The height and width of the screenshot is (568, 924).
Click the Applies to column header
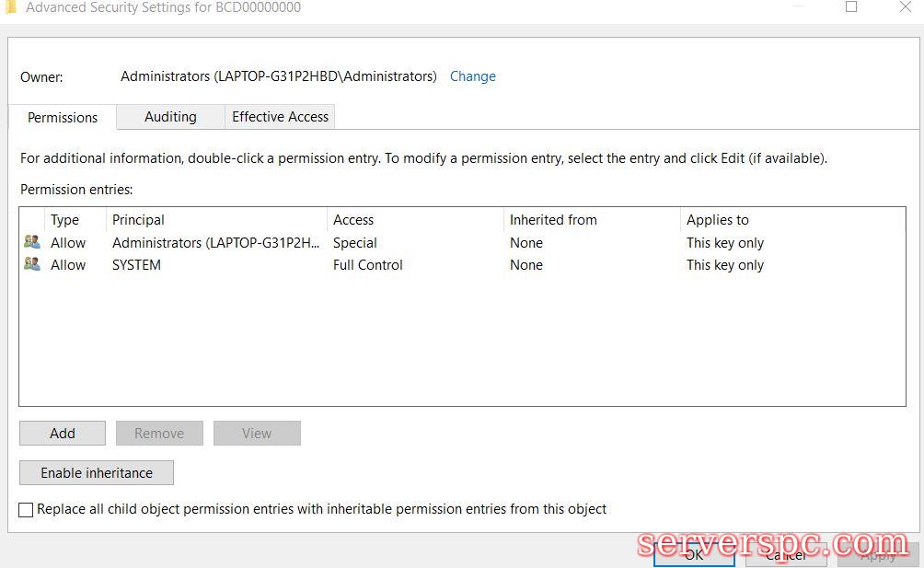(717, 220)
